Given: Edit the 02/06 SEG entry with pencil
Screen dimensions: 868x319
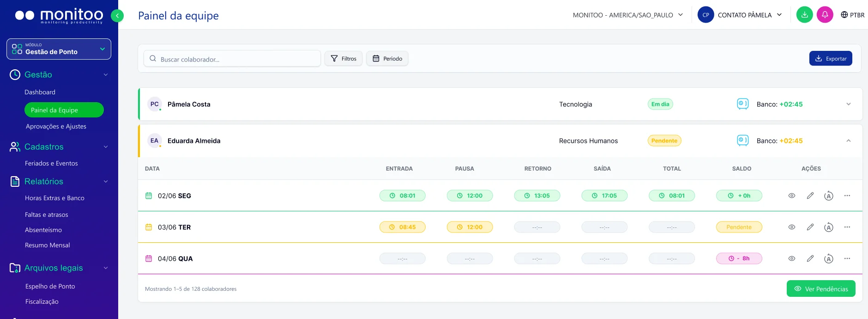Looking at the screenshot, I should (810, 196).
